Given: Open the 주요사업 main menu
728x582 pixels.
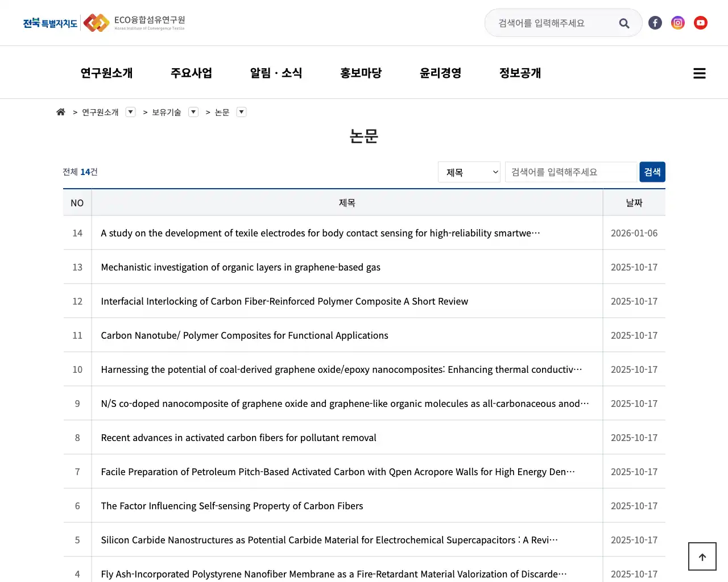Looking at the screenshot, I should [x=191, y=73].
